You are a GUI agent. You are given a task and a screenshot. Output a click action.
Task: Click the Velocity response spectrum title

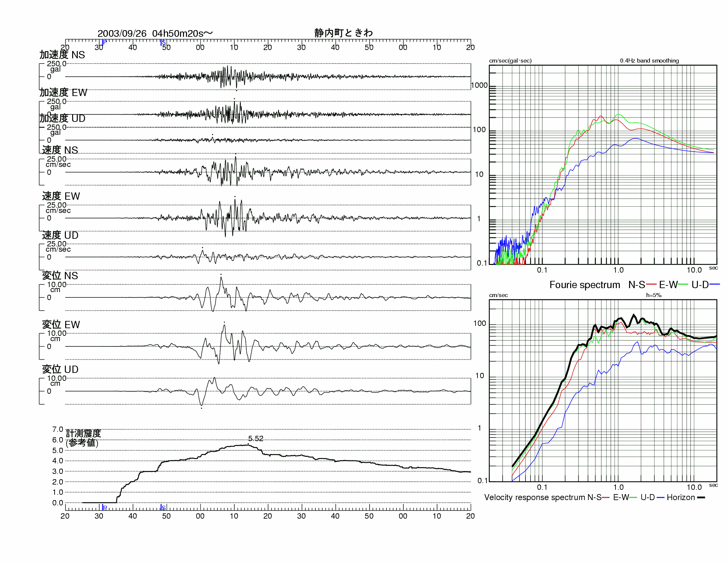pos(535,497)
